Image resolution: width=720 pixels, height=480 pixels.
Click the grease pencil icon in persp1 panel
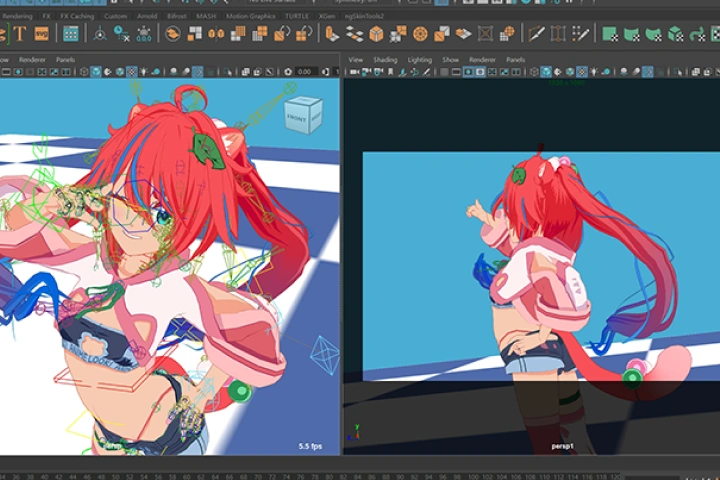pyautogui.click(x=426, y=72)
